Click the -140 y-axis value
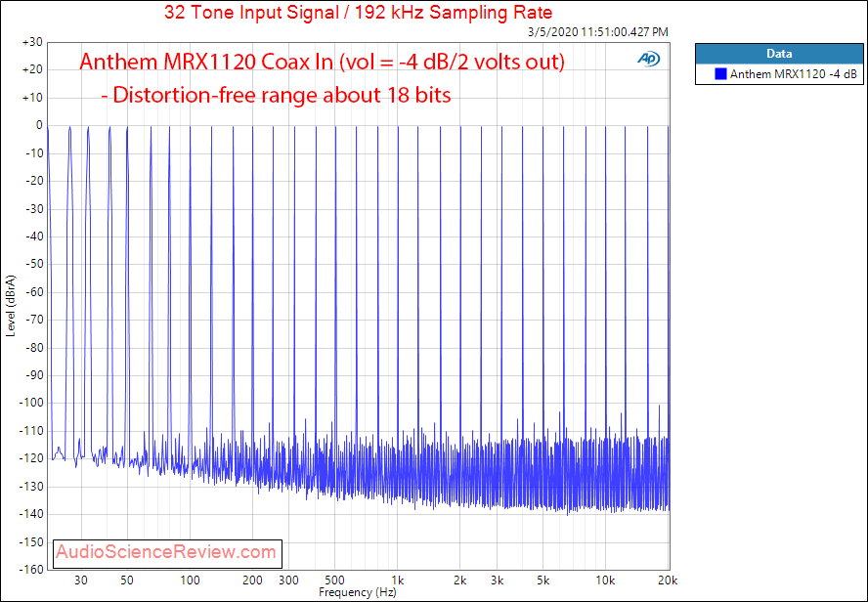This screenshot has width=868, height=602. coord(31,514)
